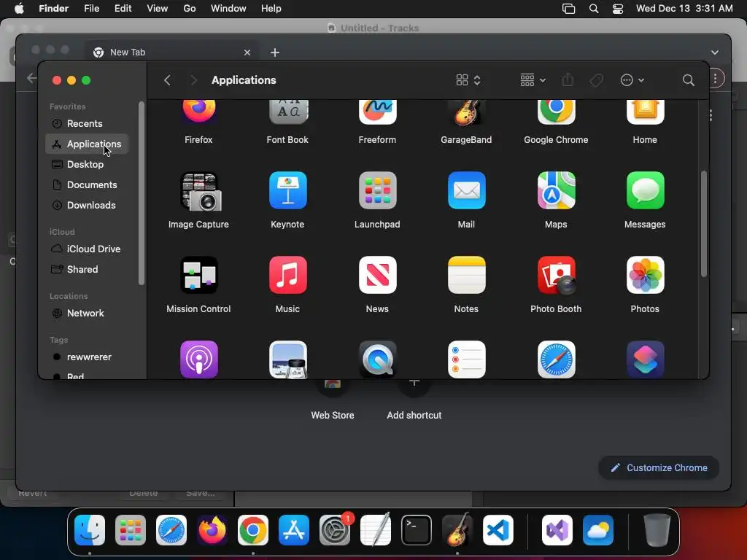
Task: Open Desktop in Finder sidebar
Action: (x=87, y=164)
